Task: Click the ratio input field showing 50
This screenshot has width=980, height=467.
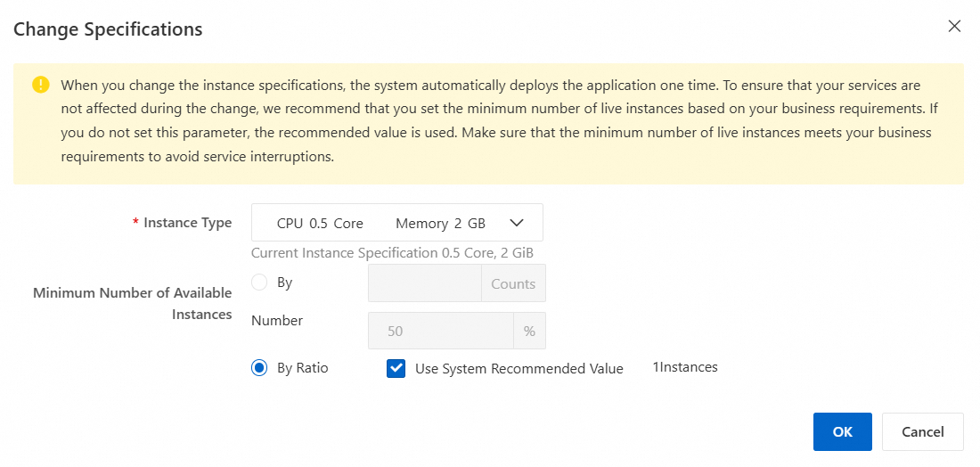Action: coord(441,331)
